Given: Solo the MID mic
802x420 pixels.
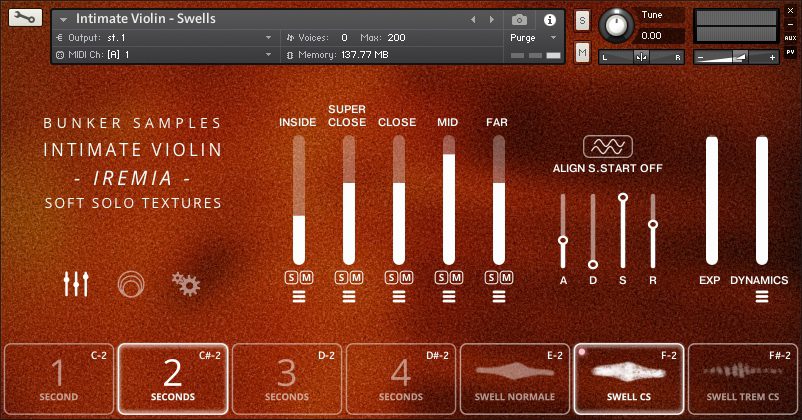Looking at the screenshot, I should (x=441, y=278).
